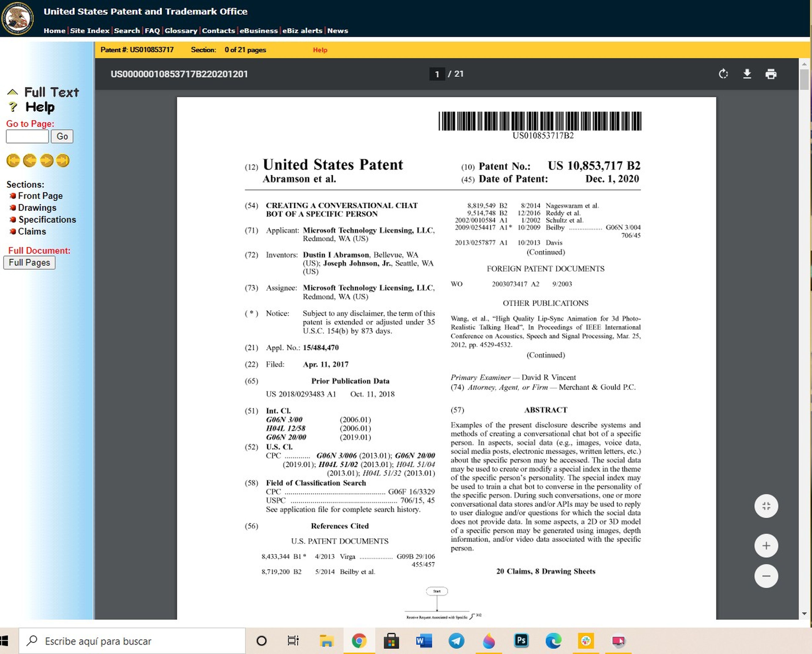The width and height of the screenshot is (812, 654).
Task: Open Slack from taskbar
Action: tap(586, 641)
